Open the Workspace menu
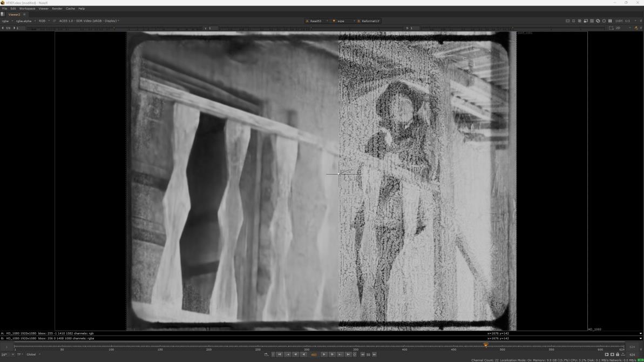The height and width of the screenshot is (362, 644). 27,9
